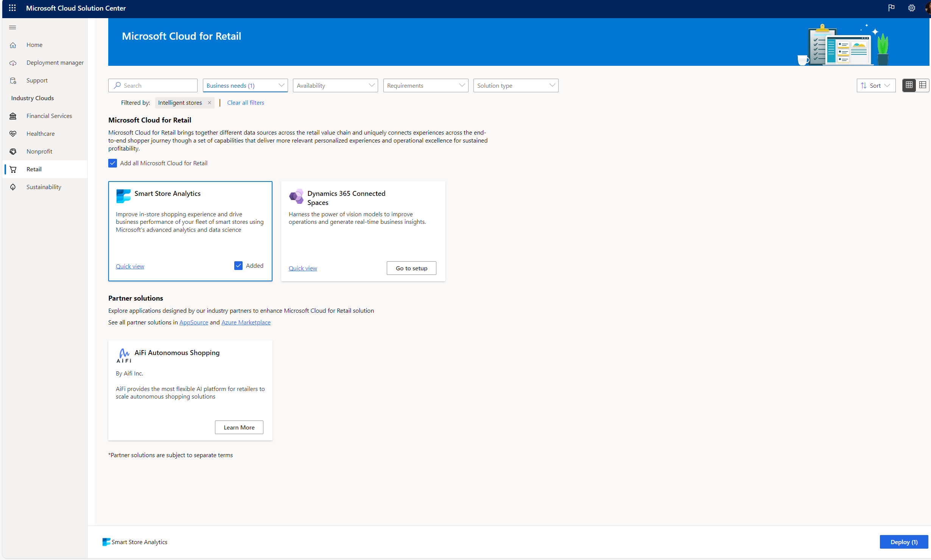Select Nonprofit industry cloud

point(39,152)
